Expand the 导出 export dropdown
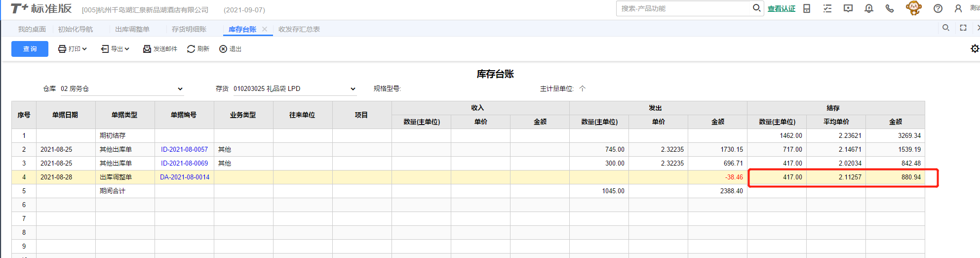This screenshot has height=258, width=980. 115,49
